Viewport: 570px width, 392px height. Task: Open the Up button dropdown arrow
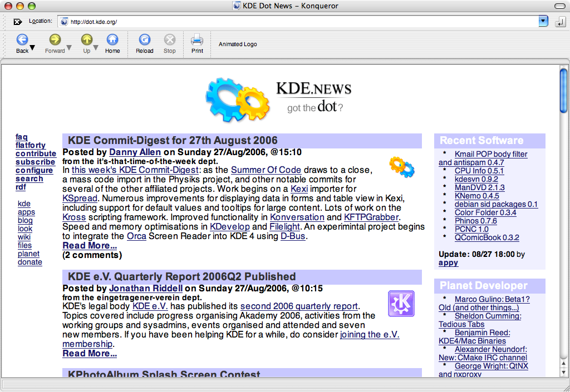[96, 48]
